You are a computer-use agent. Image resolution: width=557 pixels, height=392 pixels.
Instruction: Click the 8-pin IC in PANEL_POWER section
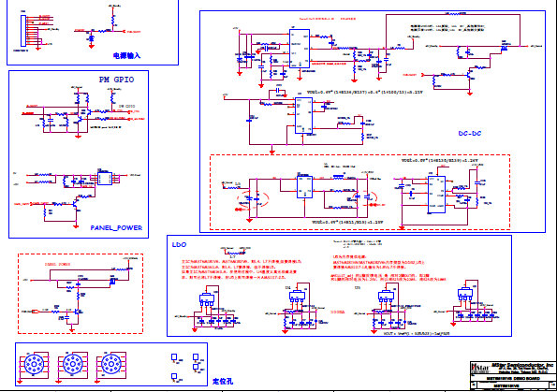click(x=105, y=179)
